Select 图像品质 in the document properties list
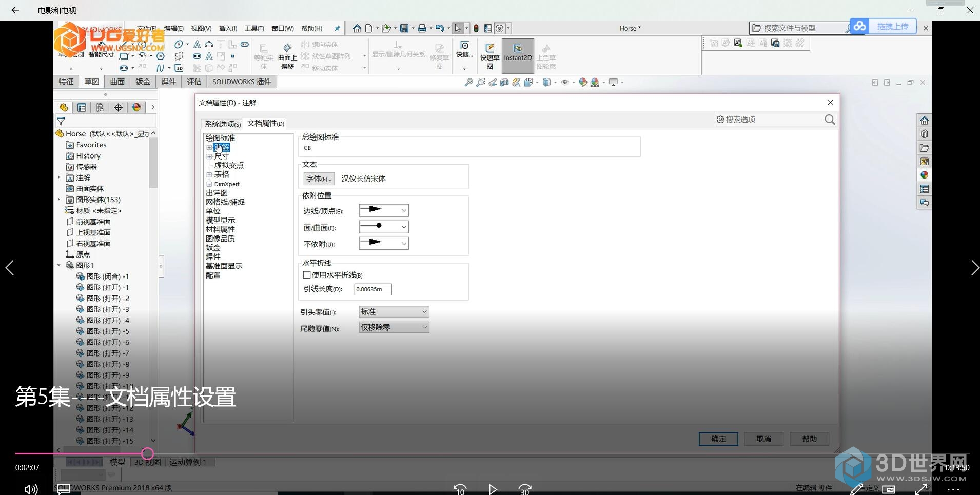The image size is (980, 495). (x=220, y=239)
